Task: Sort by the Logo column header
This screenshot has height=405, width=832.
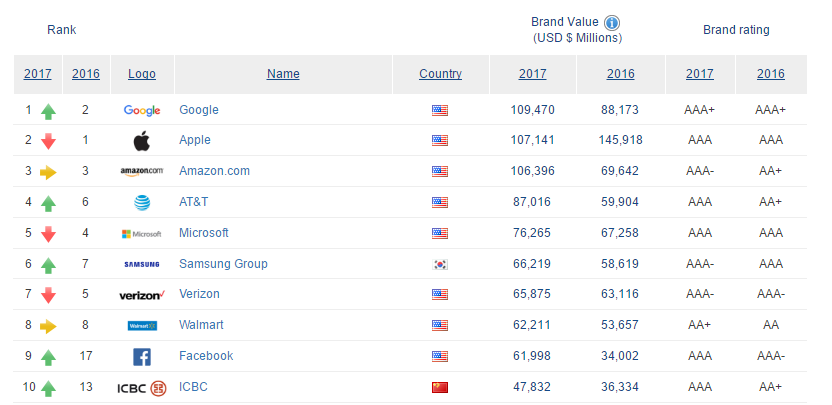Action: (x=142, y=74)
